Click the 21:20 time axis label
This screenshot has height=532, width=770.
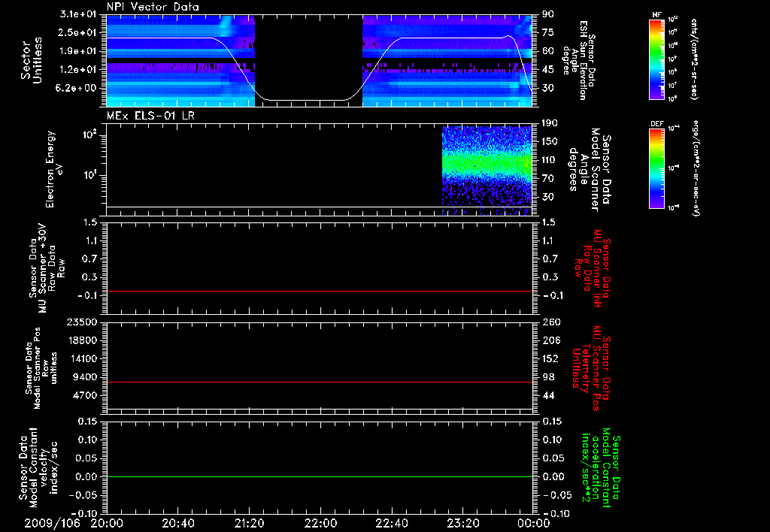pos(249,523)
